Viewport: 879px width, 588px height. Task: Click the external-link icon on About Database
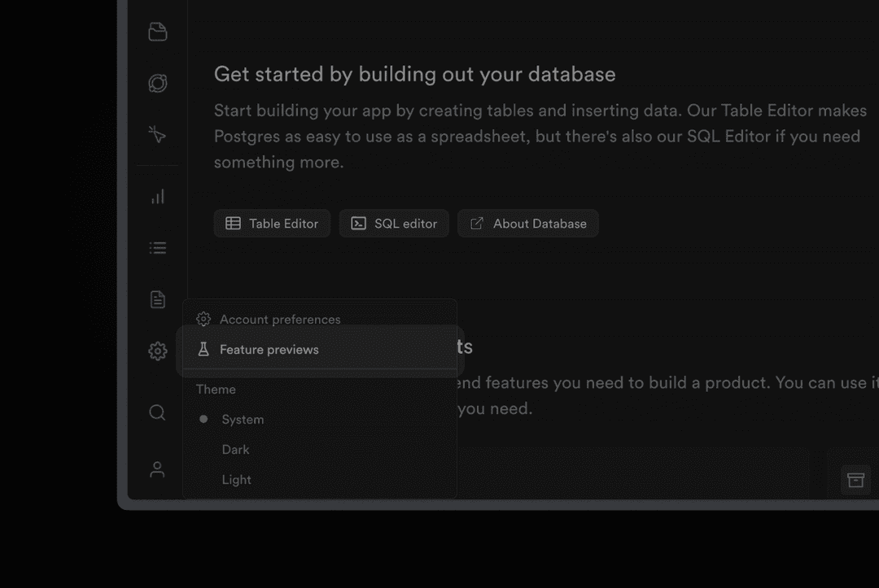[477, 223]
